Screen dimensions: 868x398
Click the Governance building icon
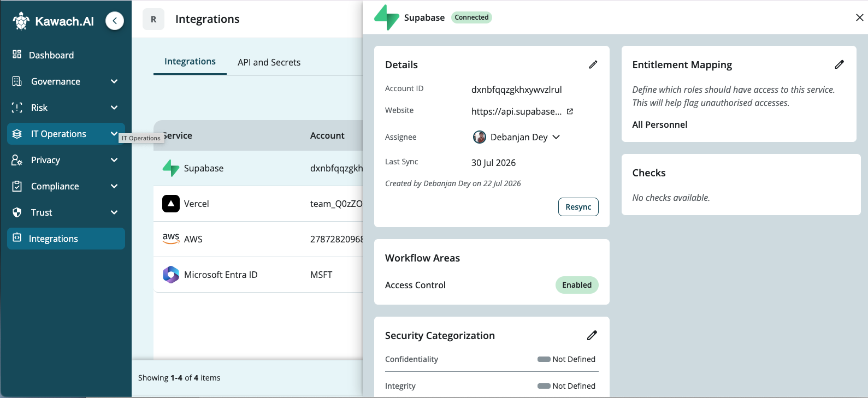click(17, 81)
